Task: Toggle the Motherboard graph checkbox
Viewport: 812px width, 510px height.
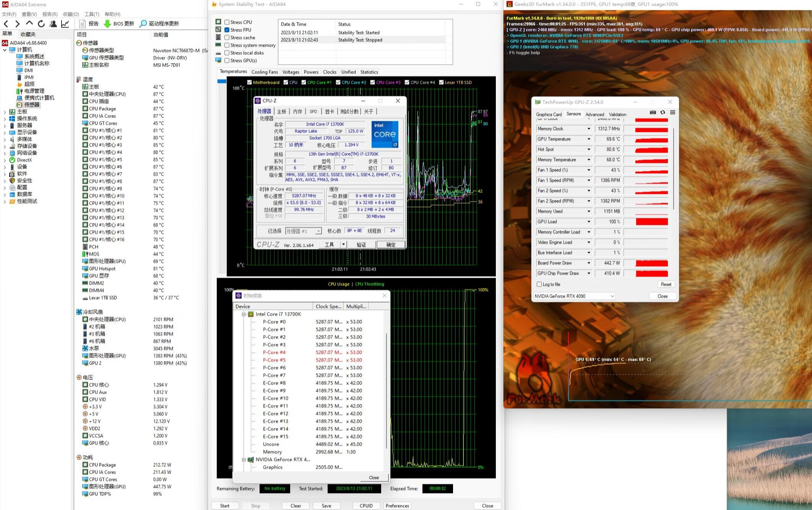Action: pos(250,83)
